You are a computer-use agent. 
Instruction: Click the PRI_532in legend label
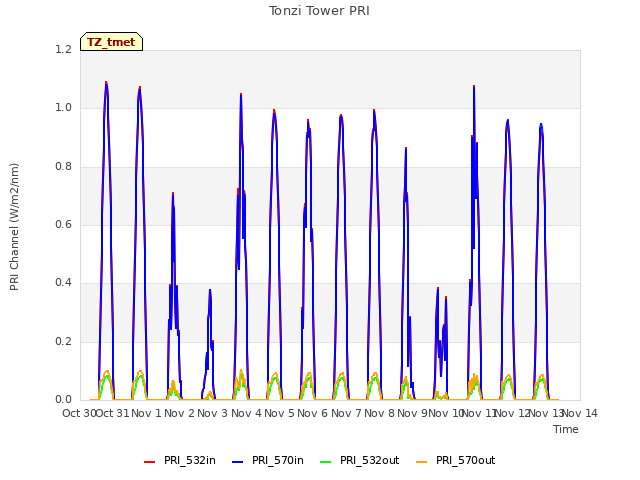point(190,460)
